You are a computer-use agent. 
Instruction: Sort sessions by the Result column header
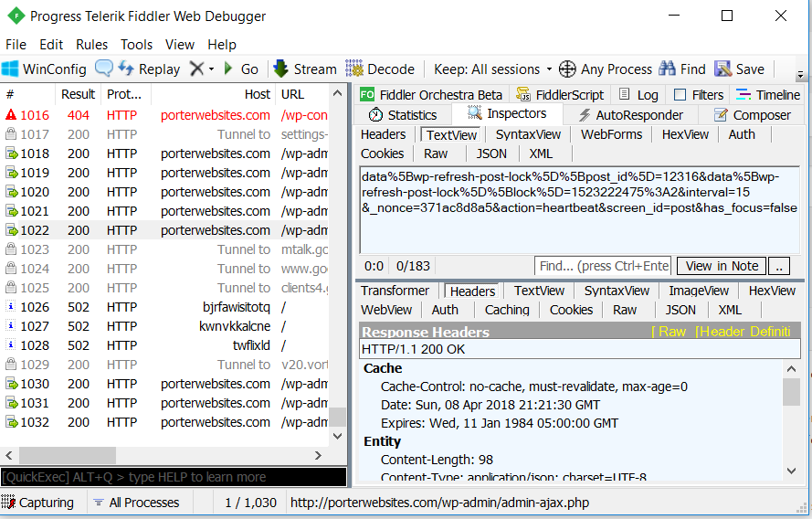[78, 94]
